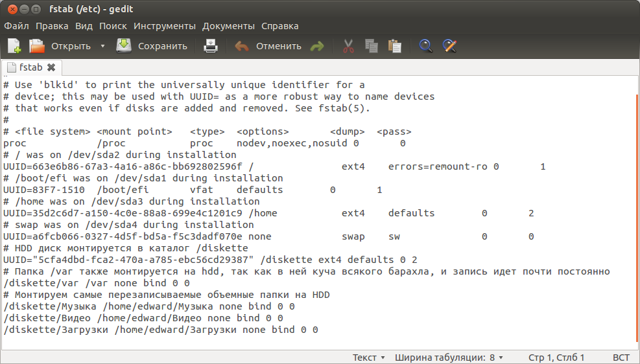Image resolution: width=640 pixels, height=364 pixels.
Task: Open the Текст syntax highlighting dropdown
Action: (368, 358)
